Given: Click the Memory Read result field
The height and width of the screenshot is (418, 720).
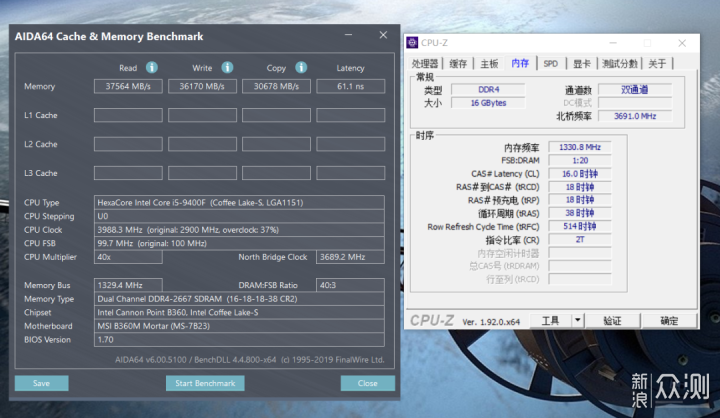Looking at the screenshot, I should click(127, 87).
